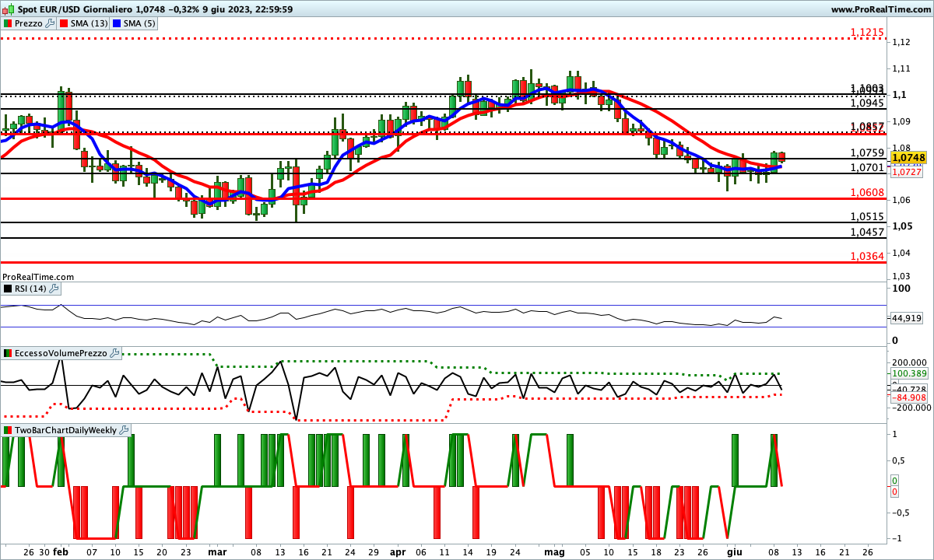The height and width of the screenshot is (560, 934).
Task: Select the Prezzo series label
Action: pyautogui.click(x=28, y=23)
